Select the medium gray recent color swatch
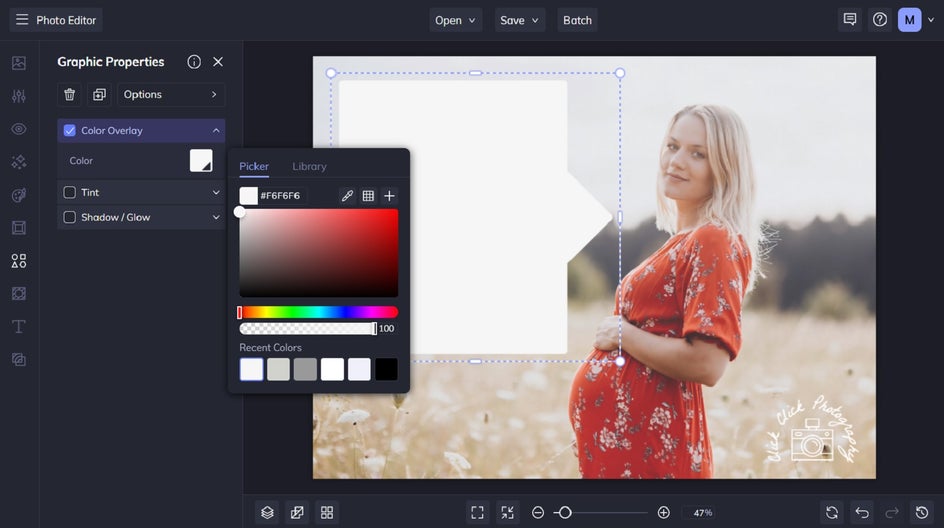This screenshot has height=528, width=944. (x=305, y=369)
